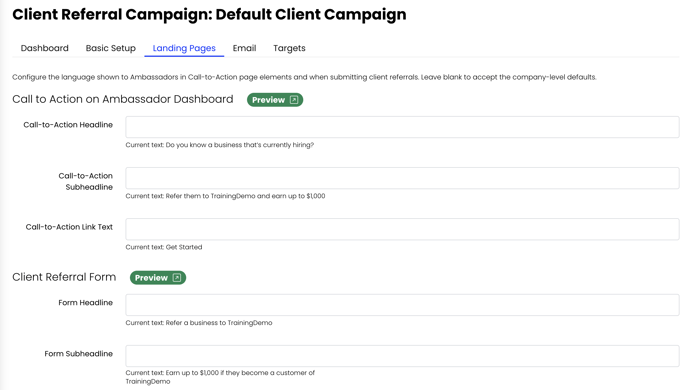Select the Landing Pages tab
Image resolution: width=688 pixels, height=390 pixels.
tap(184, 48)
